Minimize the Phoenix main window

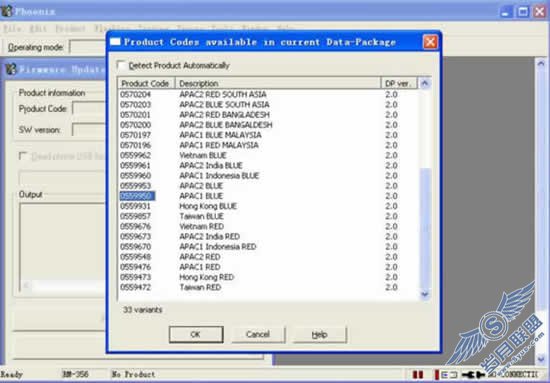coord(505,12)
